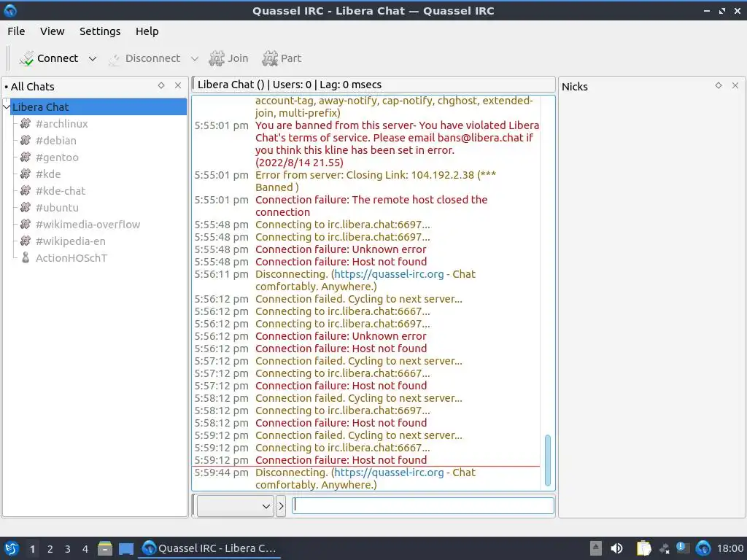The image size is (747, 560).
Task: Open the desktop start menu icon
Action: tap(11, 548)
